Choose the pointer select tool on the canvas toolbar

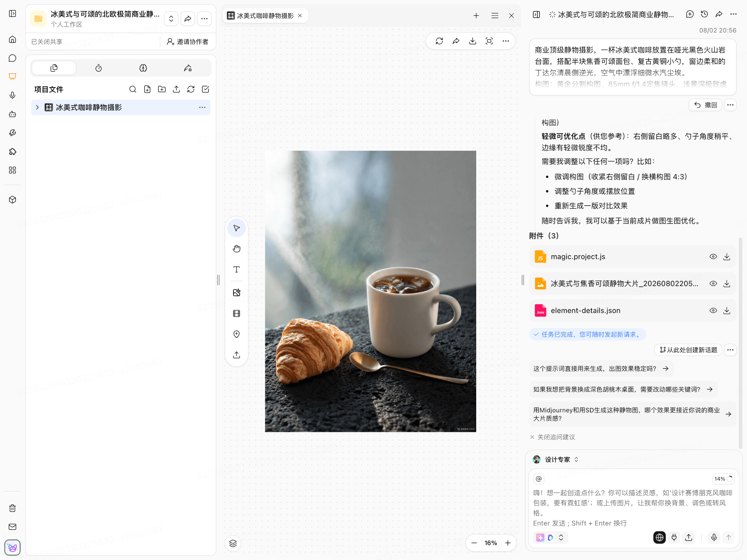click(237, 228)
